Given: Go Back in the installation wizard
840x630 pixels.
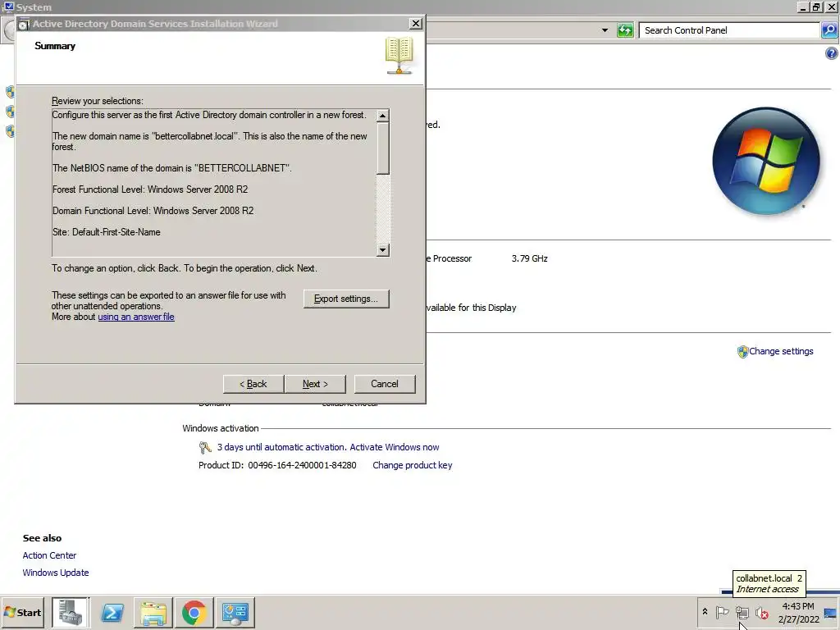Looking at the screenshot, I should click(253, 384).
